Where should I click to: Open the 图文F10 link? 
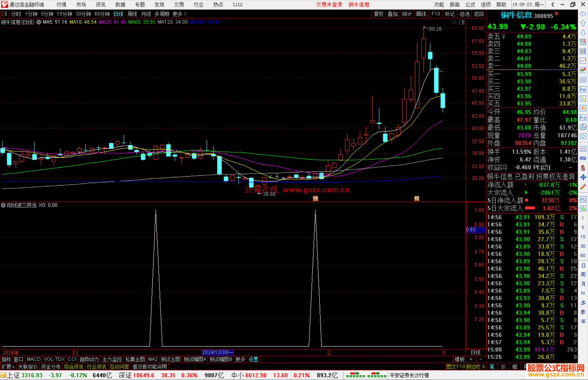[455, 367]
